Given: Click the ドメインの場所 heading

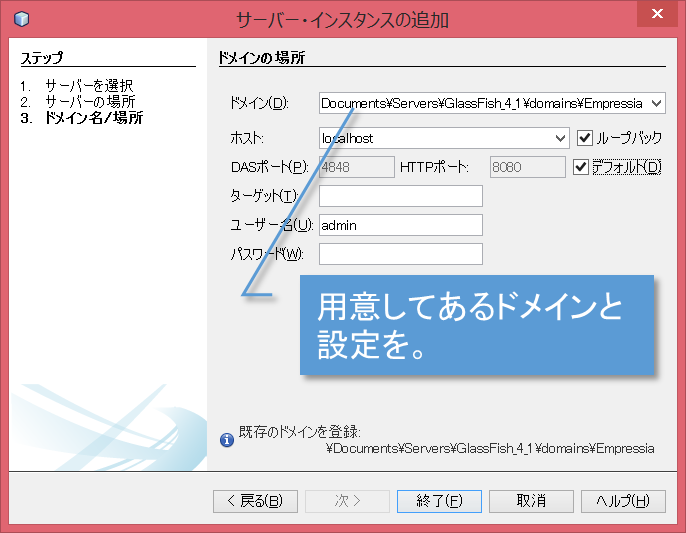Looking at the screenshot, I should (261, 58).
